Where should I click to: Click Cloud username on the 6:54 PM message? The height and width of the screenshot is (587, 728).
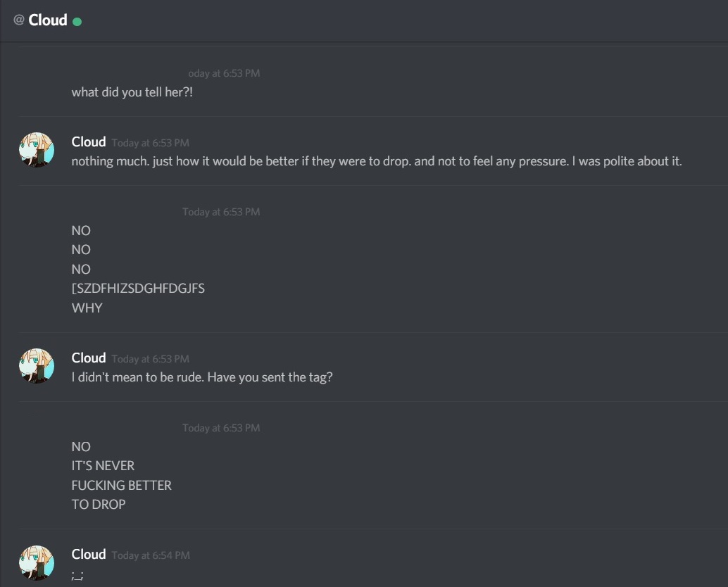coord(89,554)
